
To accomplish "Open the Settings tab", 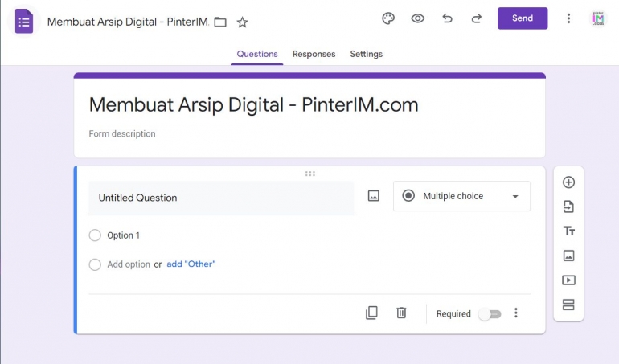I will pos(367,54).
